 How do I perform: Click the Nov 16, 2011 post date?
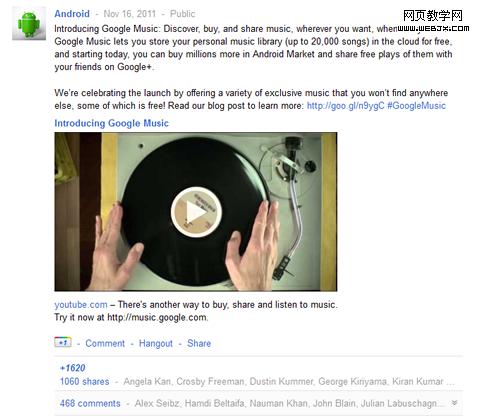click(x=130, y=14)
